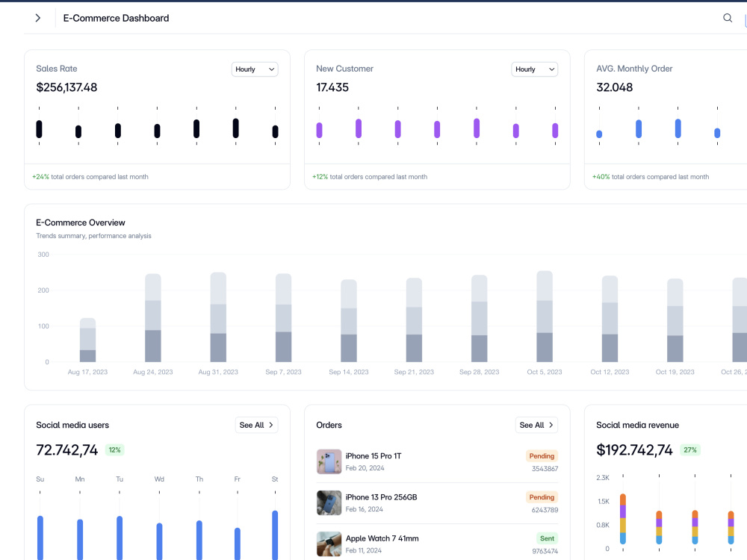Click the Sep 21, 2023 bar in the overview chart
This screenshot has width=747, height=560.
pyautogui.click(x=414, y=320)
